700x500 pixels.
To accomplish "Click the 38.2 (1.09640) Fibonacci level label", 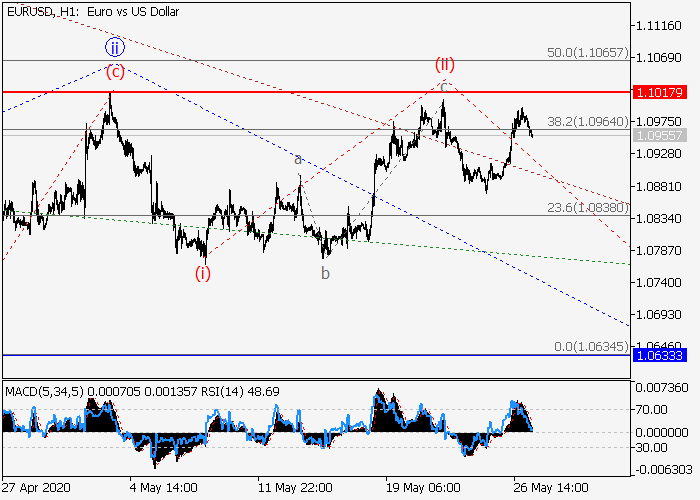I will pos(587,121).
